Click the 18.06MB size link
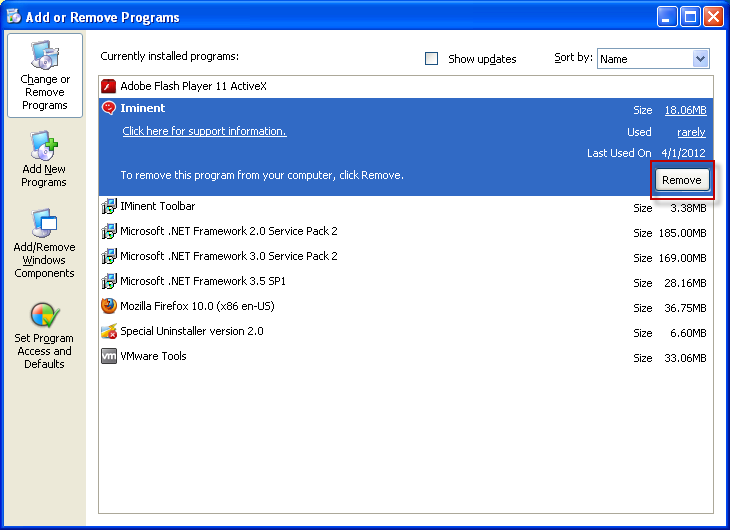The height and width of the screenshot is (530, 730). pyautogui.click(x=685, y=110)
